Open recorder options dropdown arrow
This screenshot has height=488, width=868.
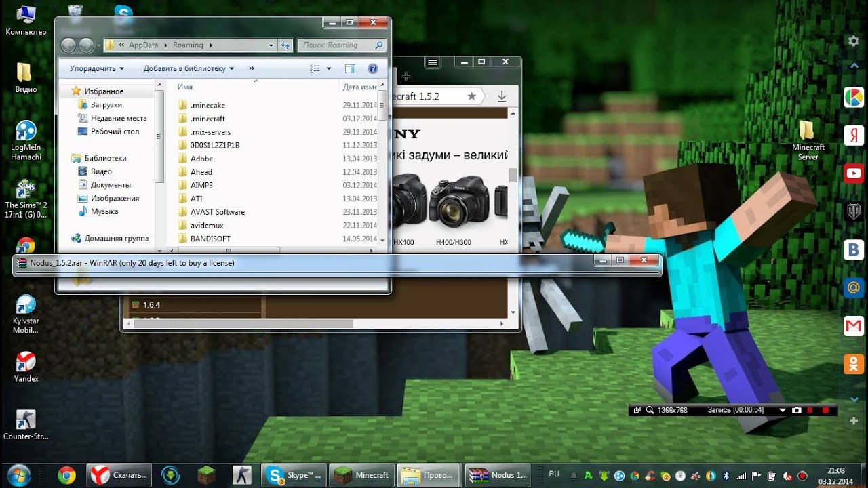click(783, 410)
